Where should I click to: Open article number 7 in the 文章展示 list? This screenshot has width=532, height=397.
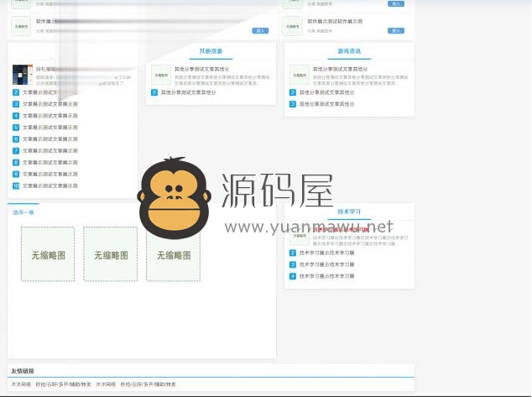pos(50,150)
